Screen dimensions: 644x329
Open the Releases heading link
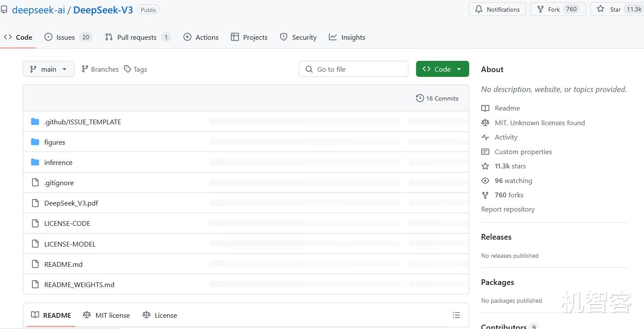(x=496, y=237)
